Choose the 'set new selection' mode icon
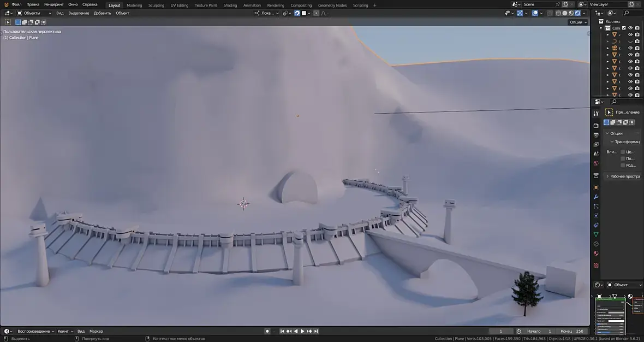The image size is (644, 342). pos(18,22)
